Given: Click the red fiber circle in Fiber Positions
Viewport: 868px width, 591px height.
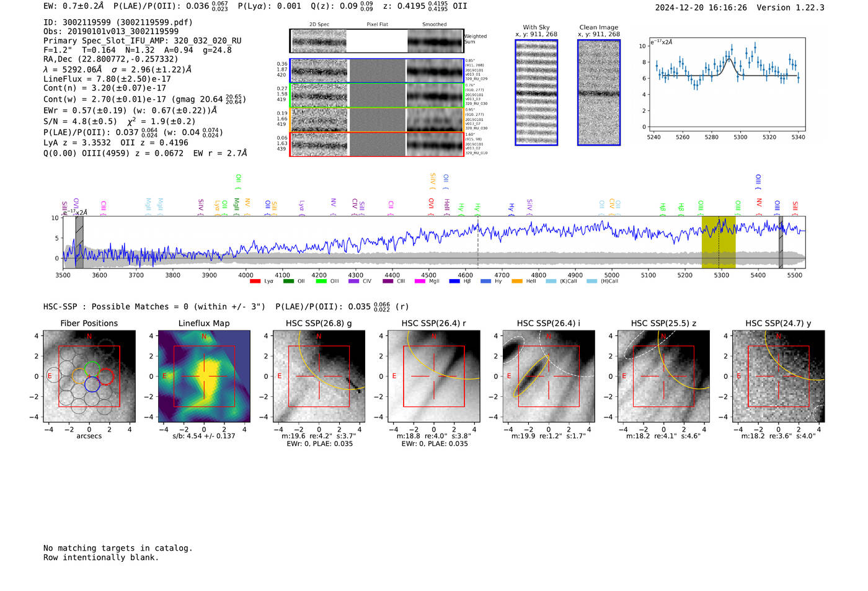Looking at the screenshot, I should (106, 376).
